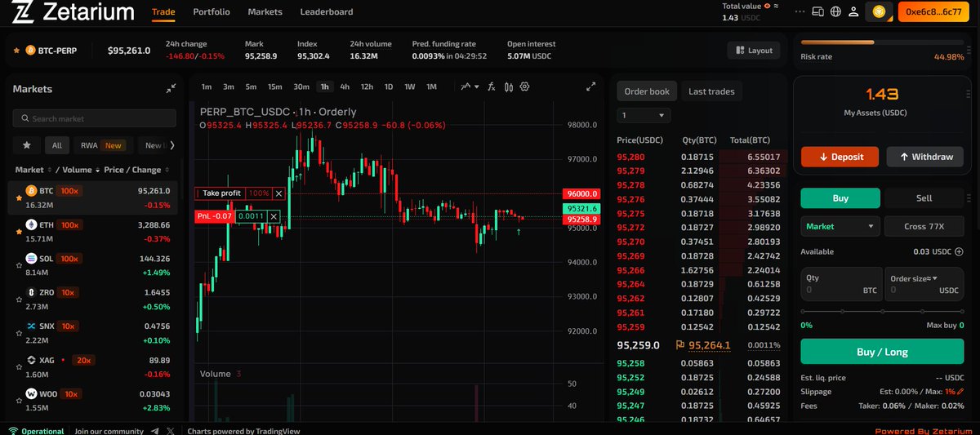Switch chart to 1W interval

[410, 87]
